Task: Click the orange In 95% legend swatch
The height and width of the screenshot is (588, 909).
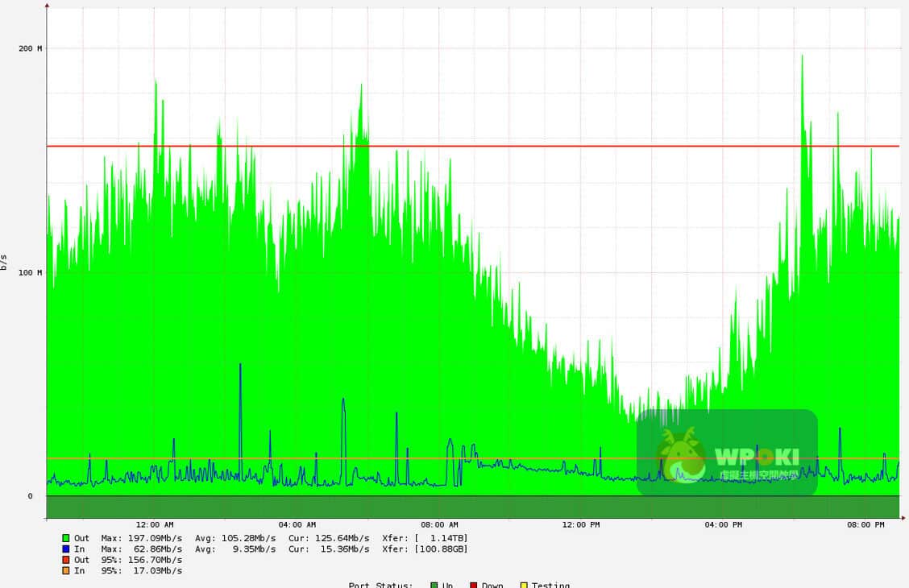Action: [x=66, y=571]
